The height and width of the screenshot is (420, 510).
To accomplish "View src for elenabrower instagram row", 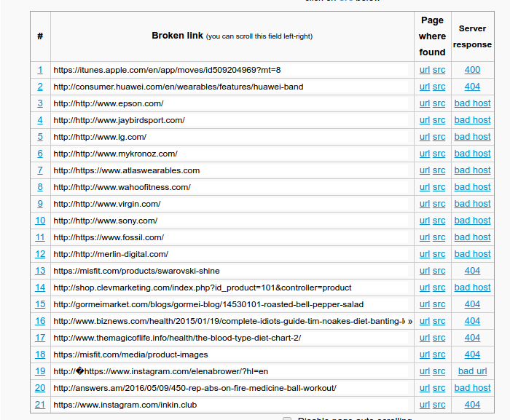I will 439,371.
